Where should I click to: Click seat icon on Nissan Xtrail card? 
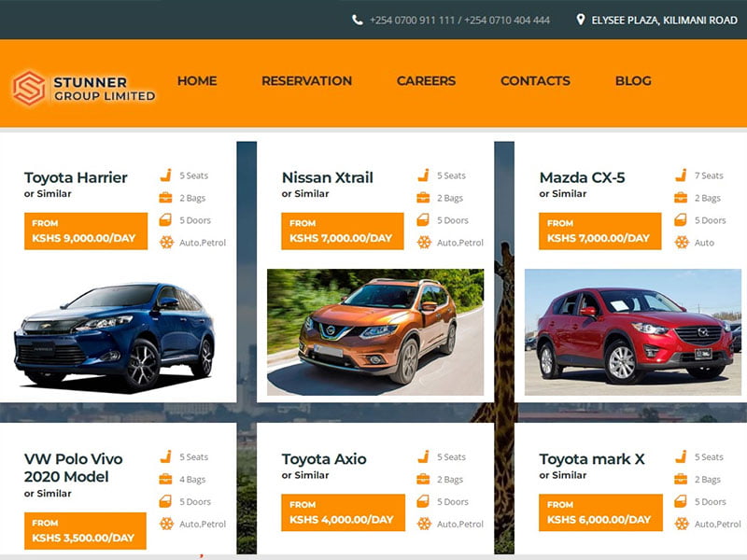tap(424, 175)
